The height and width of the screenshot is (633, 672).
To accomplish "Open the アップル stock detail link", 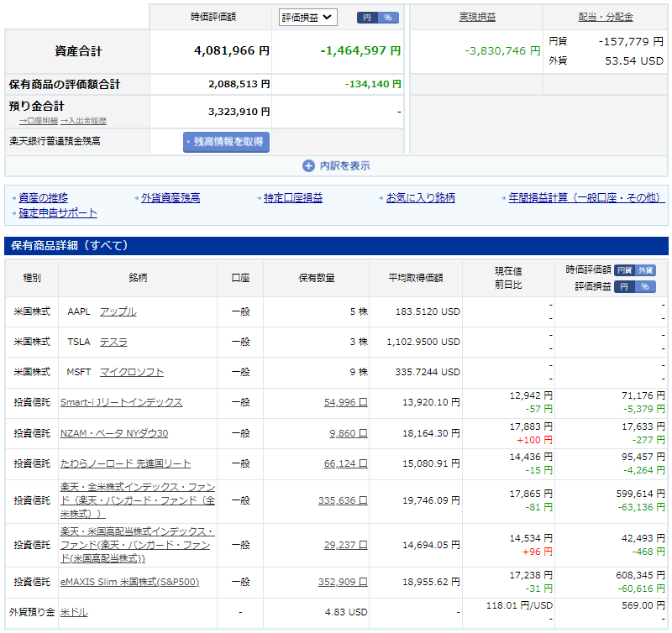I will 118,311.
